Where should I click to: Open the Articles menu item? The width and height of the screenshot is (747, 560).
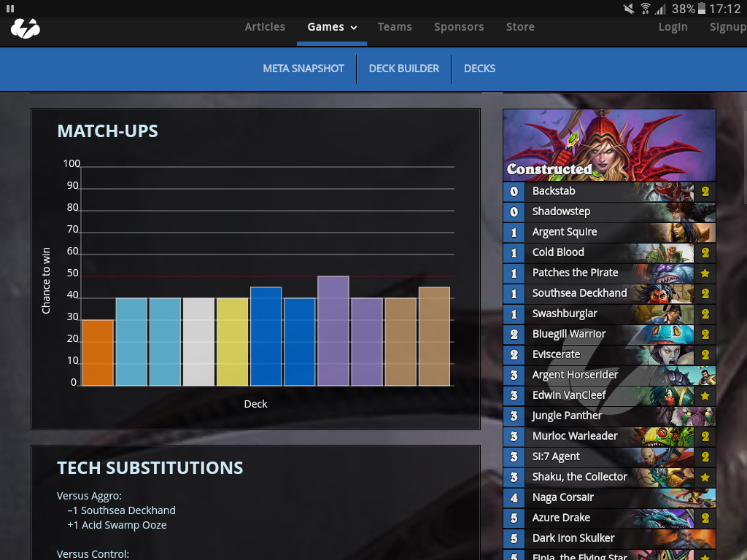[265, 27]
